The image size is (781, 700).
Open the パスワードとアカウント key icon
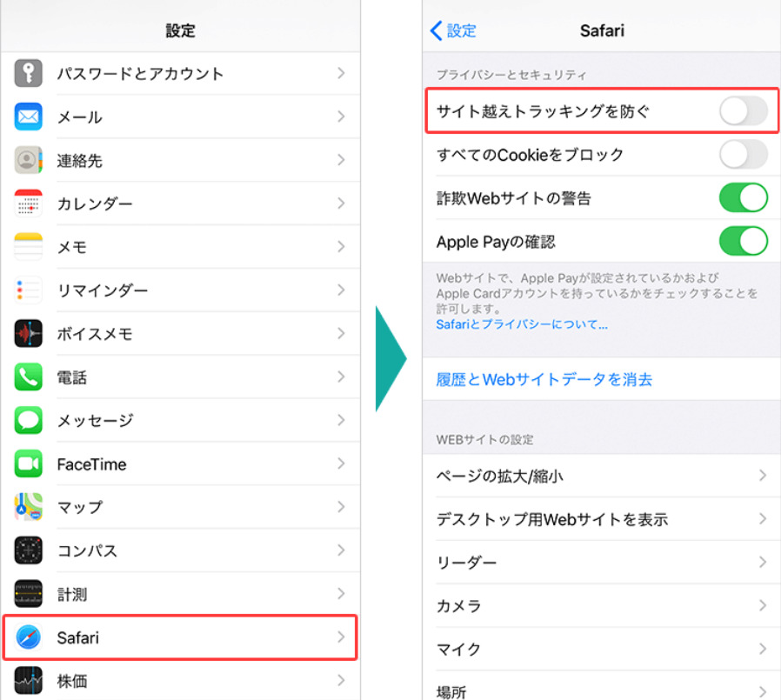[29, 73]
